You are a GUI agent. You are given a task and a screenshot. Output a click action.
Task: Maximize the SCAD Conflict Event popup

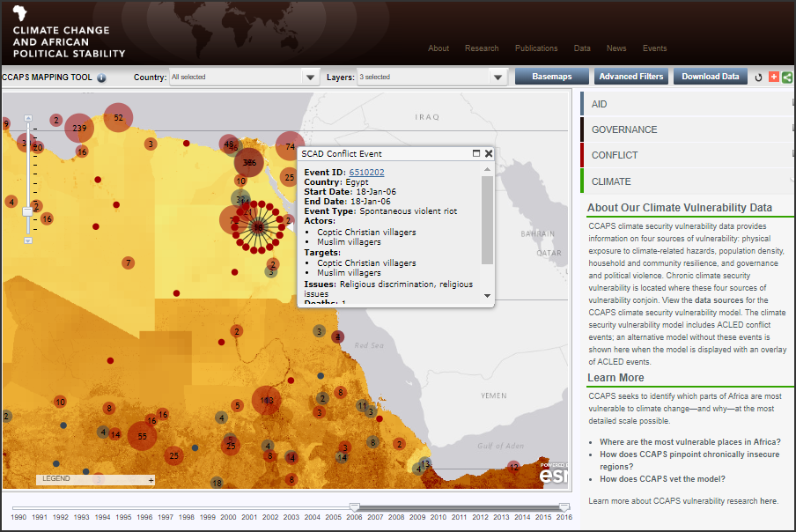[475, 153]
